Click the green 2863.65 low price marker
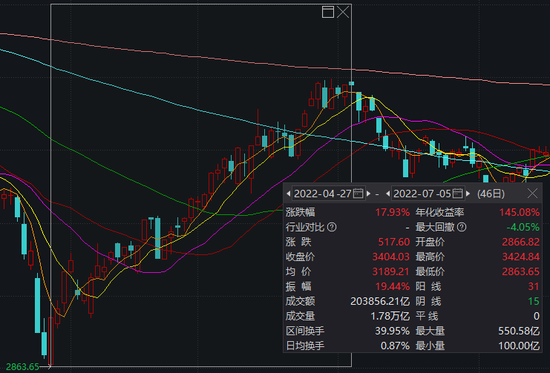550x373 pixels. [x=22, y=367]
